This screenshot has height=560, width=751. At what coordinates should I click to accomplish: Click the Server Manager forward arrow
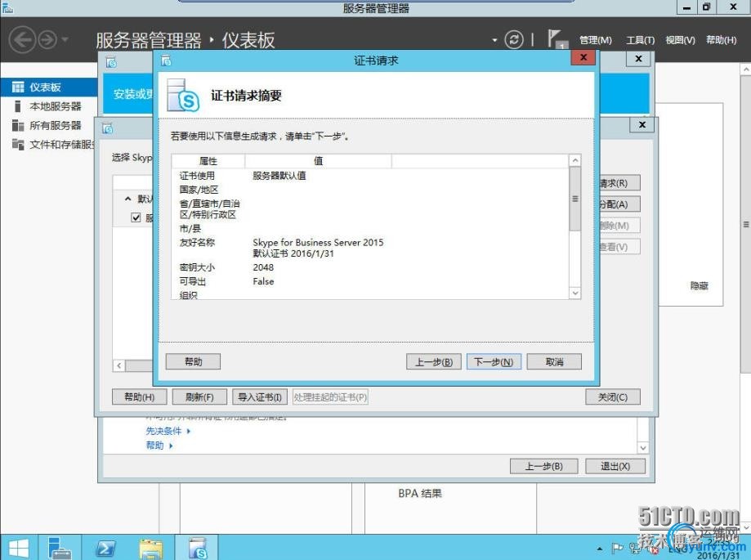pyautogui.click(x=47, y=40)
